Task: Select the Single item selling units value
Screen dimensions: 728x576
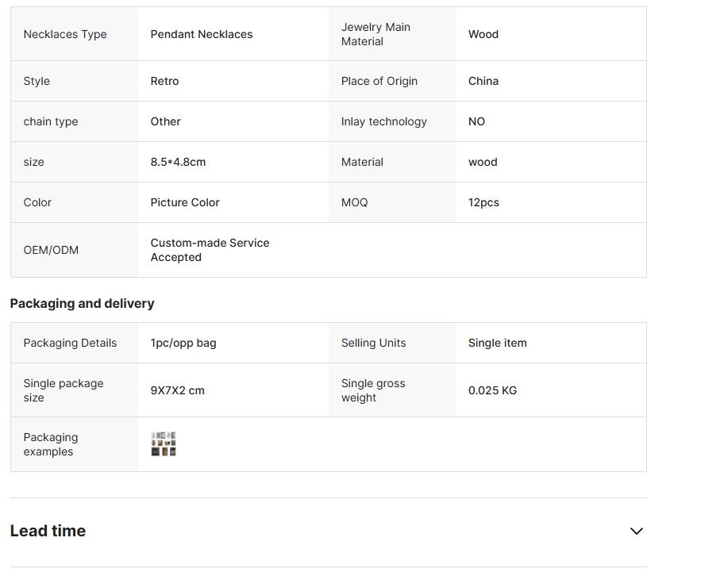Action: (x=497, y=343)
